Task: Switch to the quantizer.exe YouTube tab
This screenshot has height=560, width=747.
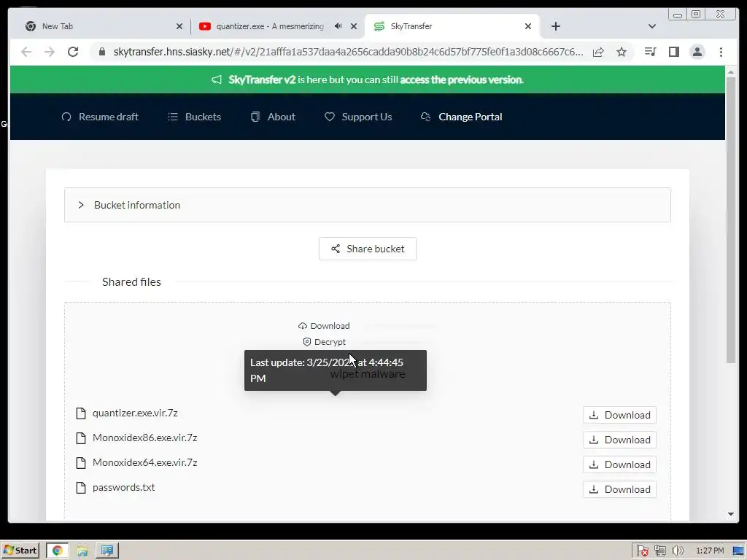Action: click(276, 26)
